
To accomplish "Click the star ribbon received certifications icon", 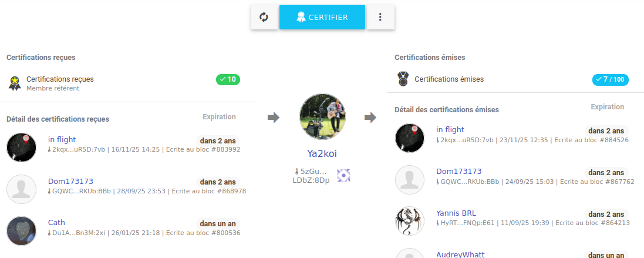I will 15,83.
